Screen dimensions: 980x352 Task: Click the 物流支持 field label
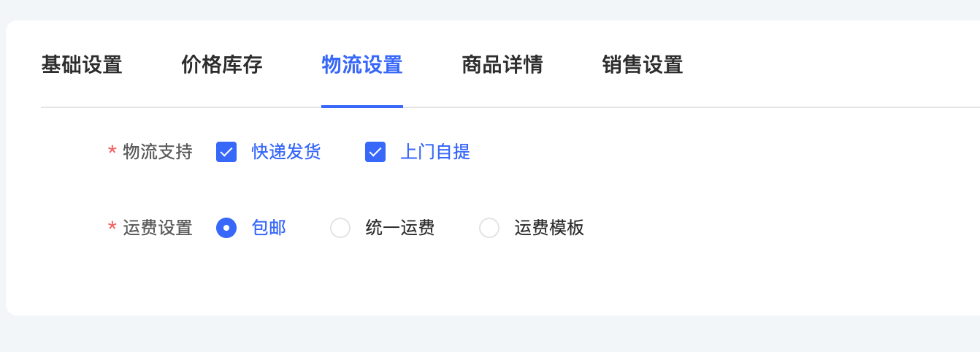[158, 152]
